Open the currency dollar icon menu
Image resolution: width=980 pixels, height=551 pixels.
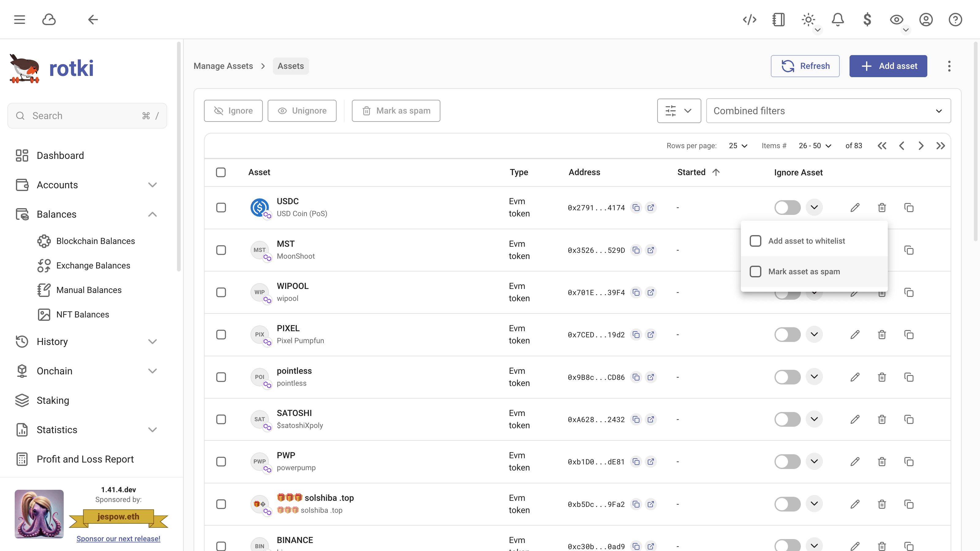[x=867, y=20]
